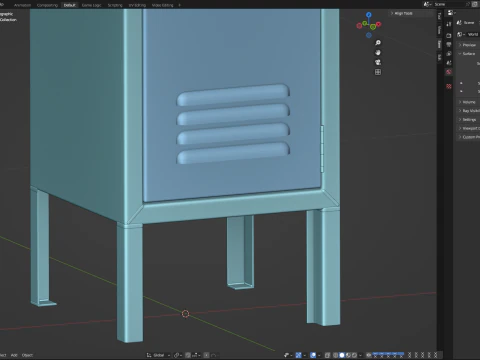The height and width of the screenshot is (360, 480).
Task: Toggle camera view icon in viewport
Action: pos(378,62)
